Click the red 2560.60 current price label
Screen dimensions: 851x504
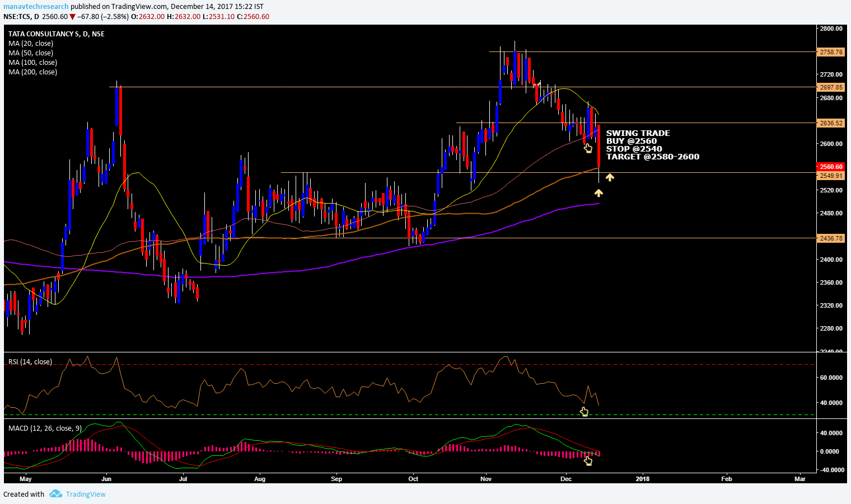831,167
